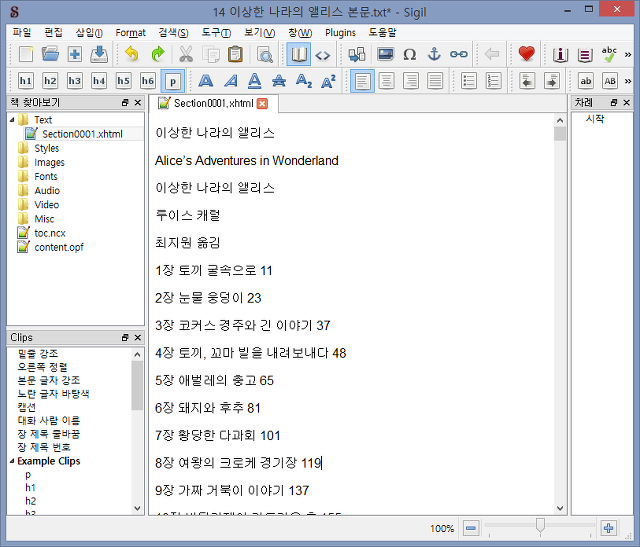Toggle superscript formatting
The height and width of the screenshot is (547, 640).
click(328, 81)
